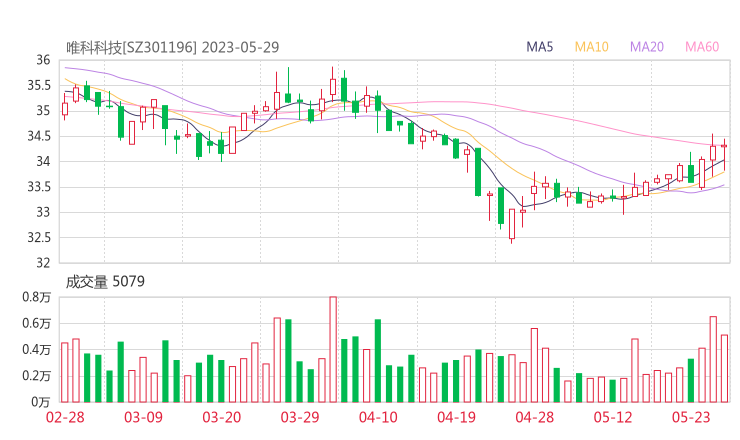Click the 03-09 date axis label
The width and height of the screenshot is (740, 440).
point(143,417)
